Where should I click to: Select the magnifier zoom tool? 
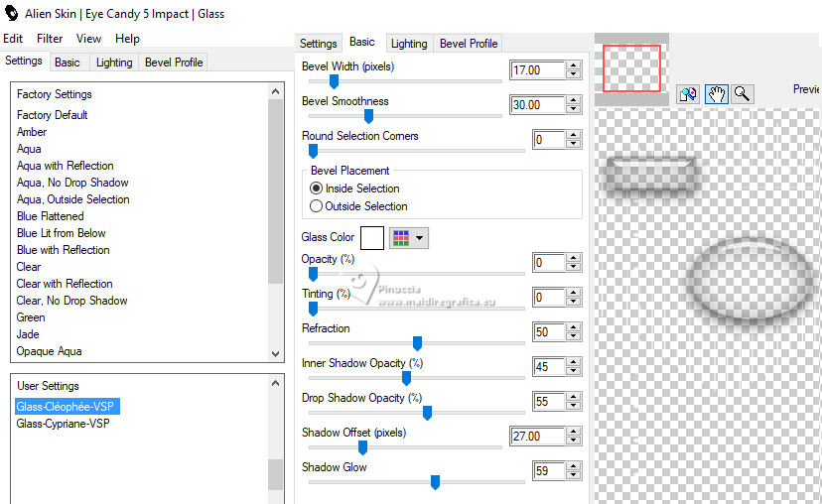pos(742,94)
